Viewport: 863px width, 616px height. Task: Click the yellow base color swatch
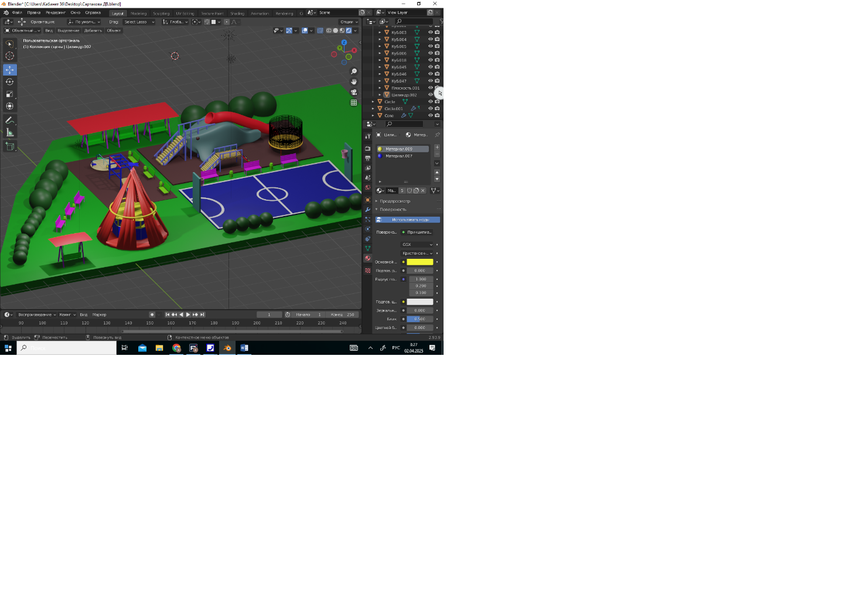[420, 262]
